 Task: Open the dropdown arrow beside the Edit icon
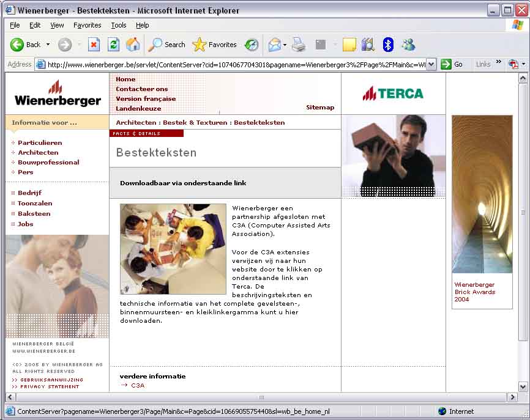(x=335, y=45)
